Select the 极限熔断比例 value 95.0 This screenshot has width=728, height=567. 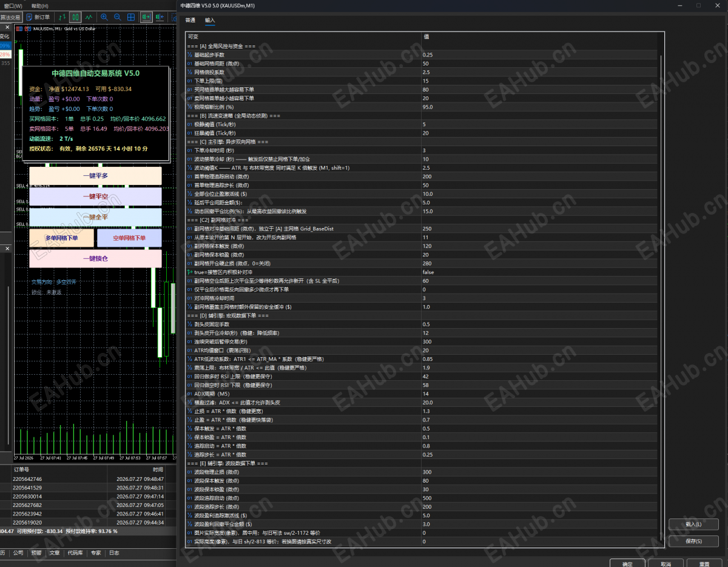click(539, 107)
